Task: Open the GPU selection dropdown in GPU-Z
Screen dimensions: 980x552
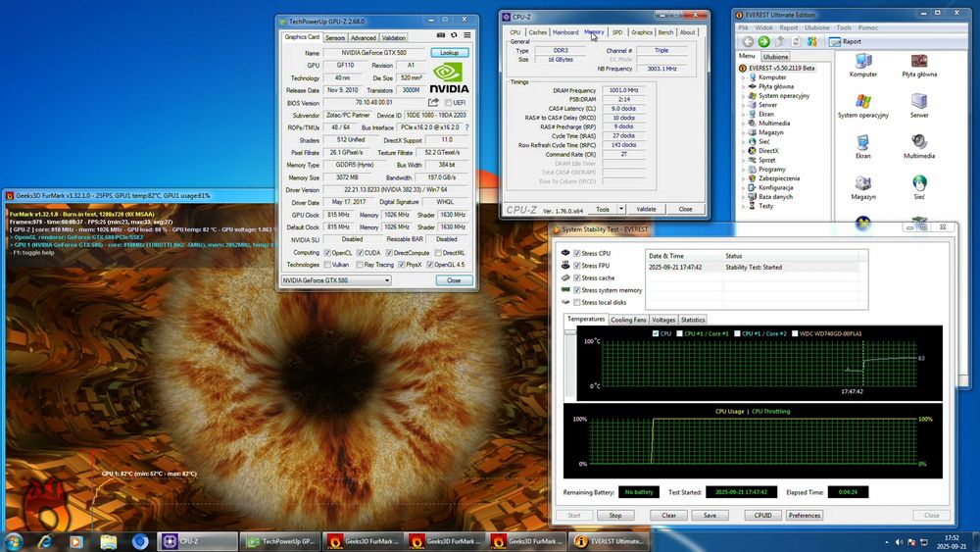Action: pyautogui.click(x=386, y=280)
